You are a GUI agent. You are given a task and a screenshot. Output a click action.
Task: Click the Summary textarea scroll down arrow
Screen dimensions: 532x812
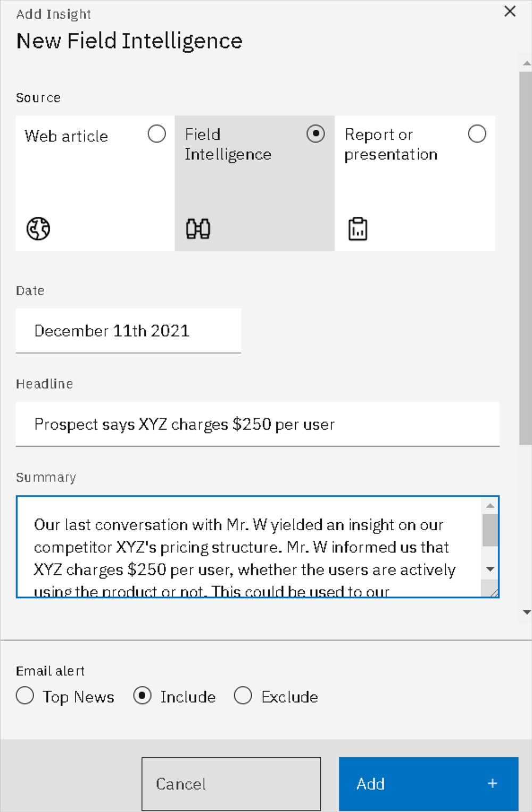point(490,569)
